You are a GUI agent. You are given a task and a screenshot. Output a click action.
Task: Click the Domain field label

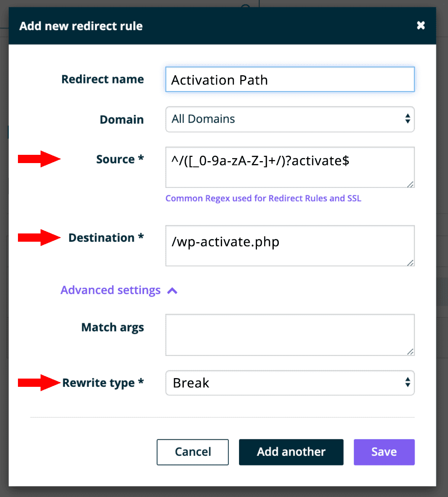tap(122, 119)
